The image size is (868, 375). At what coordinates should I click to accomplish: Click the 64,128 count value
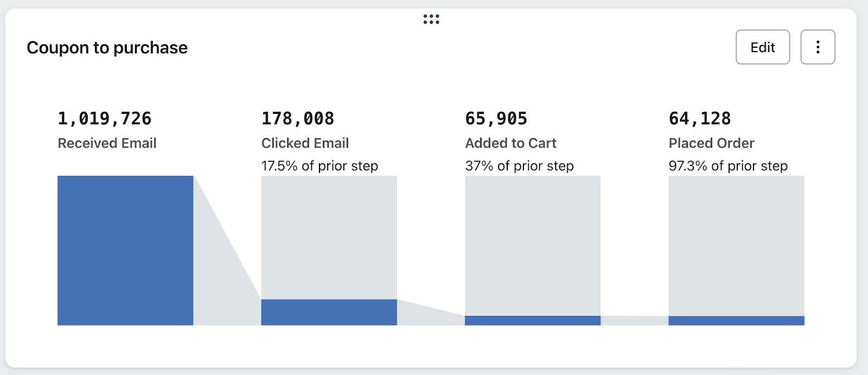coord(700,118)
